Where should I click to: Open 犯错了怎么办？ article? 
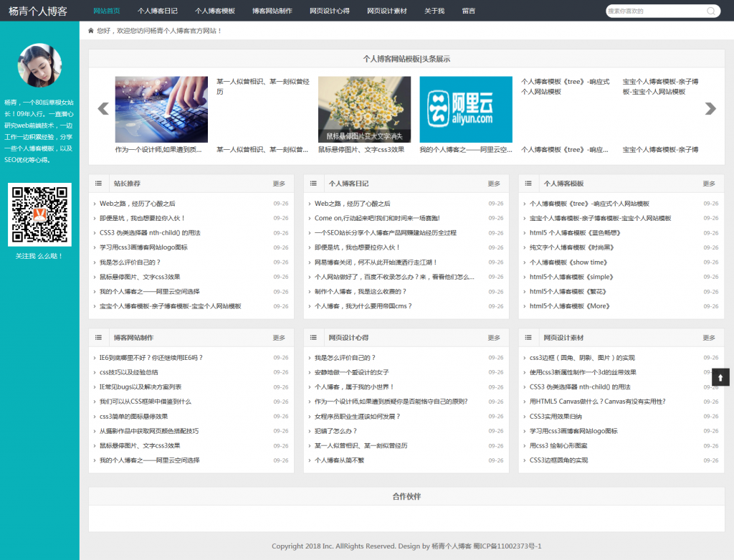tap(335, 431)
